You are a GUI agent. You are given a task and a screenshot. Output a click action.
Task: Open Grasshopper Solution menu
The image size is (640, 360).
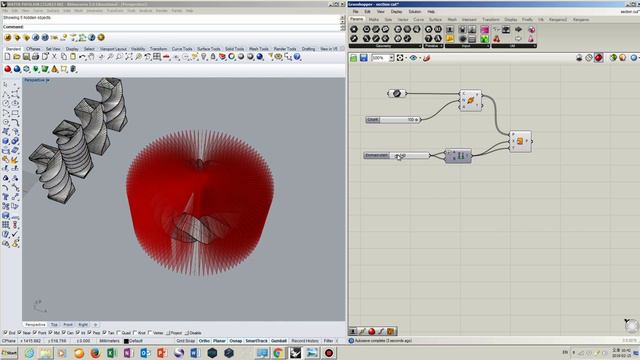(414, 12)
